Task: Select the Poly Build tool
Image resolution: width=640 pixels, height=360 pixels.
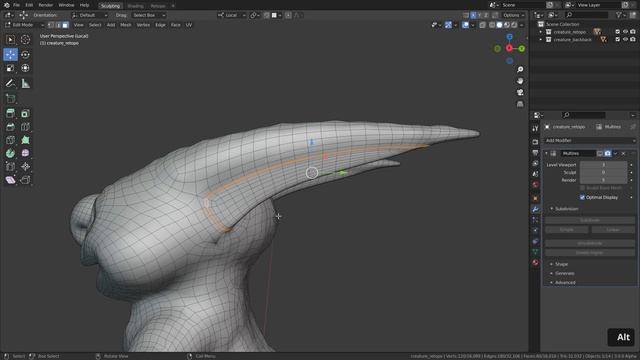Action: click(x=25, y=140)
